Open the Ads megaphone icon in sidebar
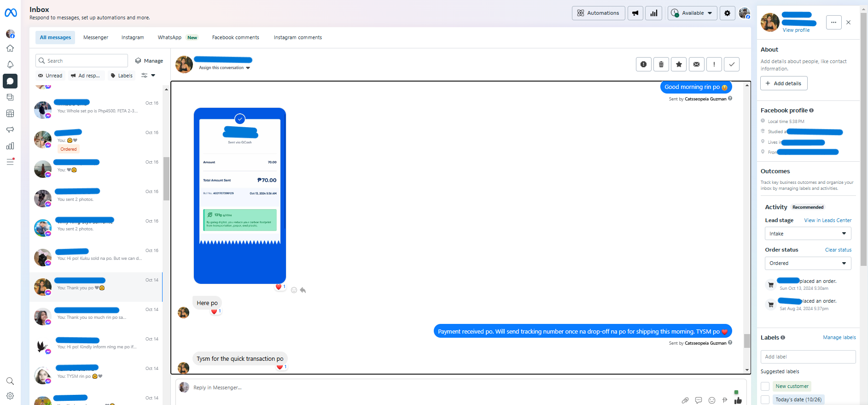868x405 pixels. [10, 129]
